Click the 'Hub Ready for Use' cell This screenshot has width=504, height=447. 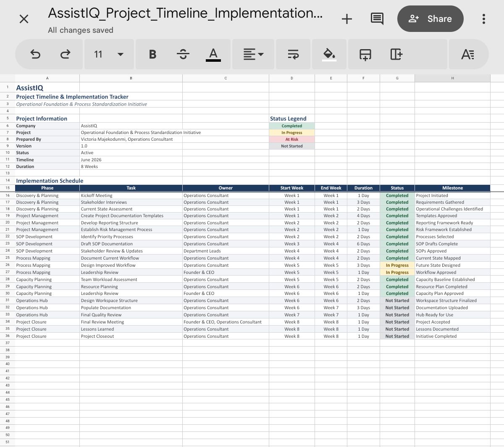(452, 315)
